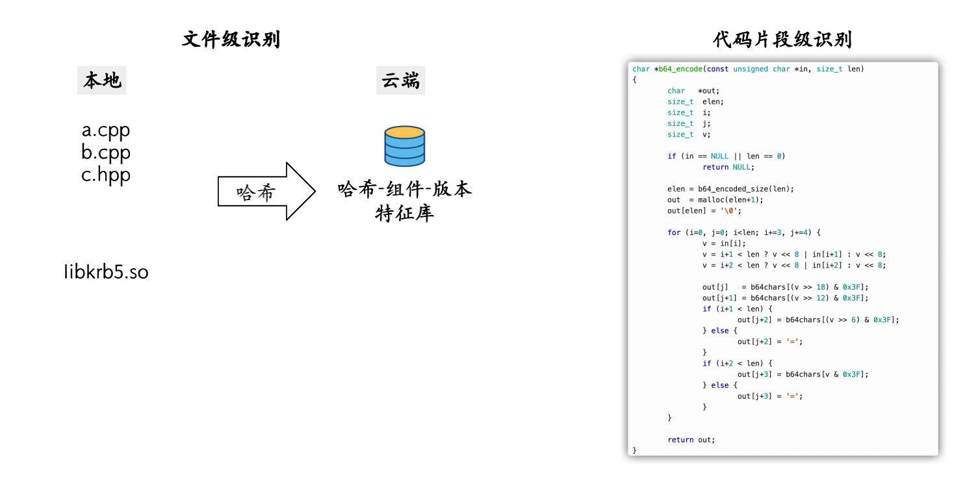Click the libkrb5.so library name

click(106, 272)
